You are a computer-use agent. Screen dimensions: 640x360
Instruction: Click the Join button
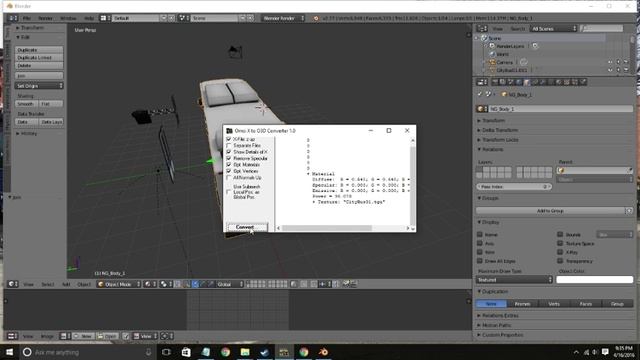tap(39, 76)
